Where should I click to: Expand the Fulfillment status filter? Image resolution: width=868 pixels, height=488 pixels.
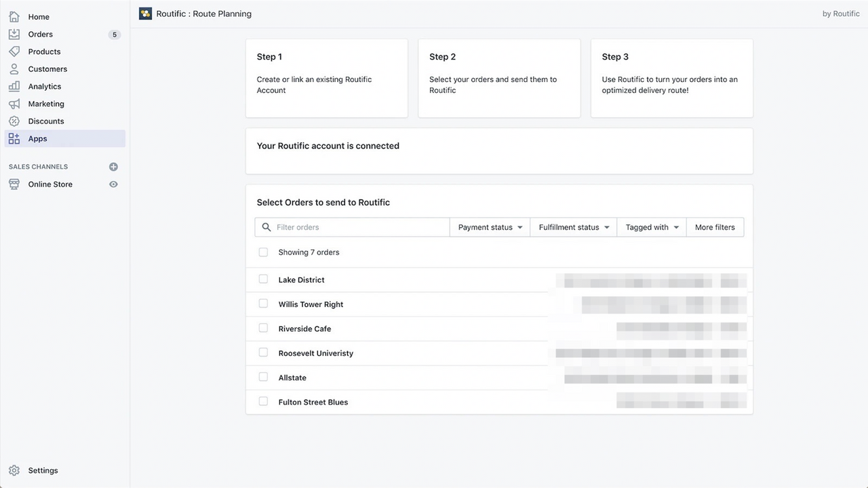(x=574, y=227)
